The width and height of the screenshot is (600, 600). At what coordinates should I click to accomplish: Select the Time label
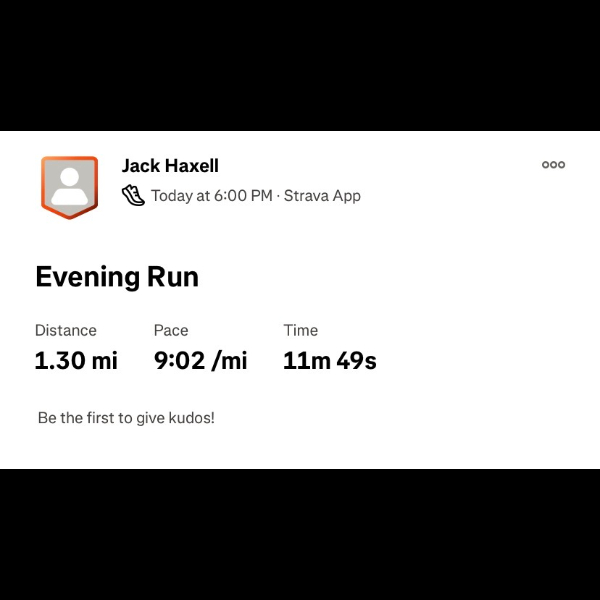point(300,330)
